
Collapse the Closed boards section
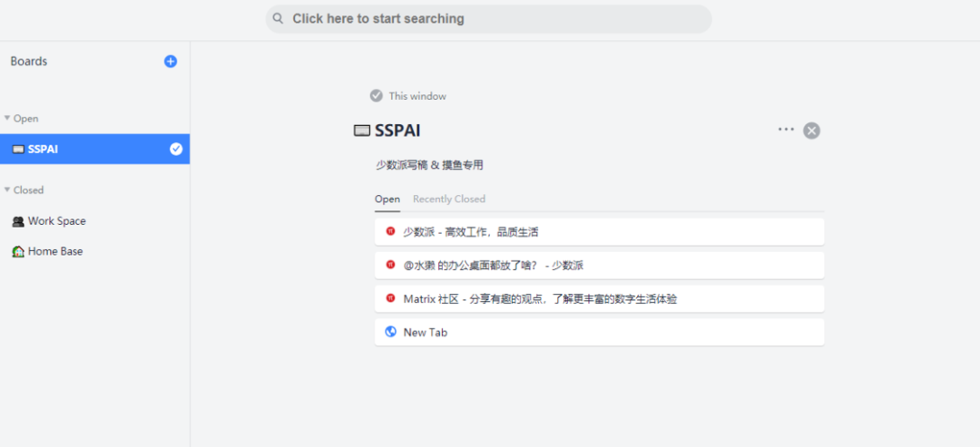(7, 190)
